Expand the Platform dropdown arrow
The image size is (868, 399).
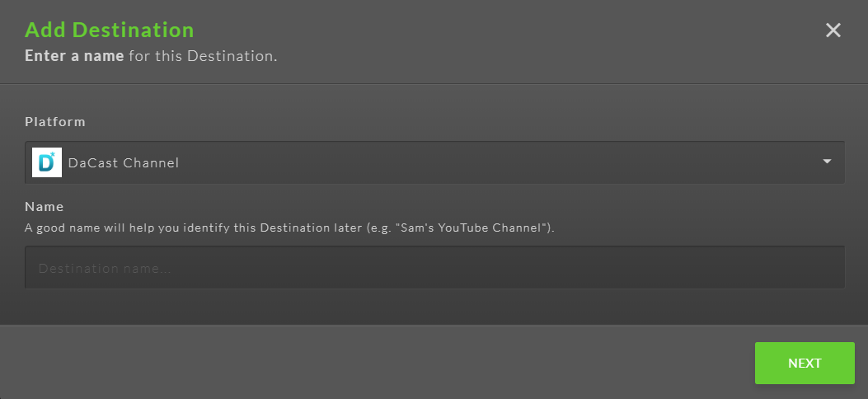pos(827,162)
